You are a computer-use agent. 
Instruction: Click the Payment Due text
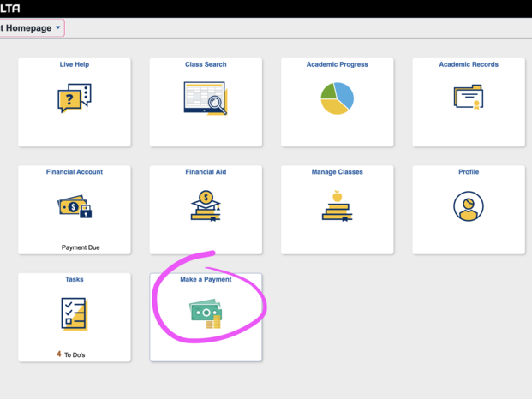[x=81, y=247]
